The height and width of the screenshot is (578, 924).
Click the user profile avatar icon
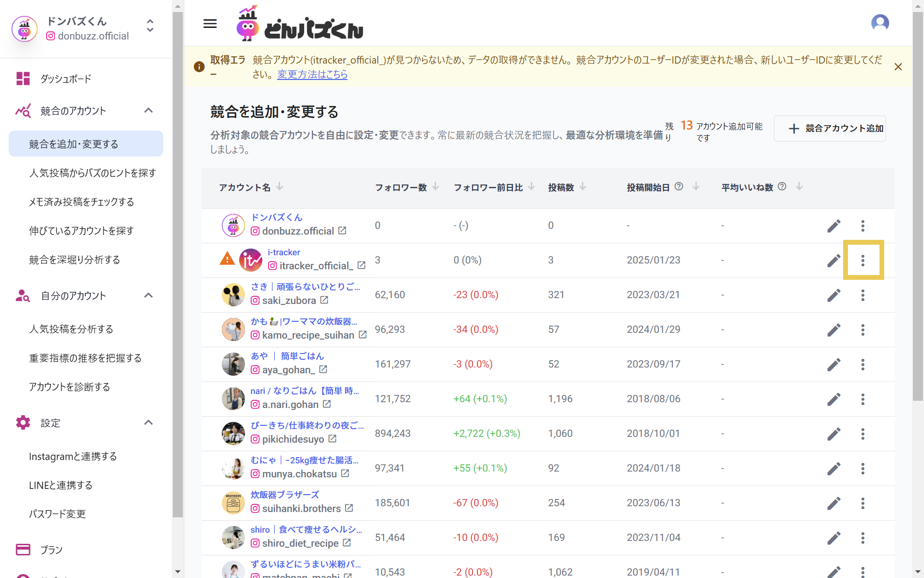click(x=880, y=23)
